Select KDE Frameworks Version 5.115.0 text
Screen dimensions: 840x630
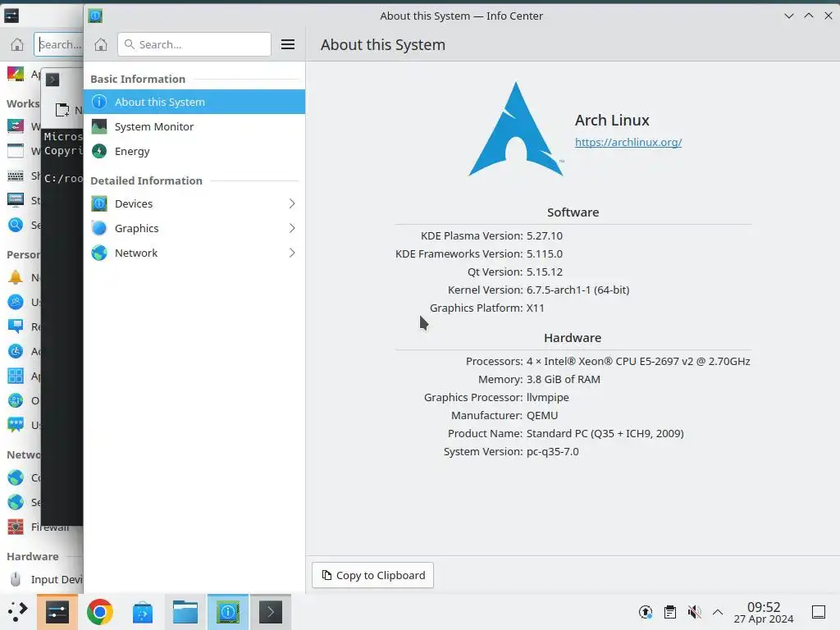coord(545,254)
